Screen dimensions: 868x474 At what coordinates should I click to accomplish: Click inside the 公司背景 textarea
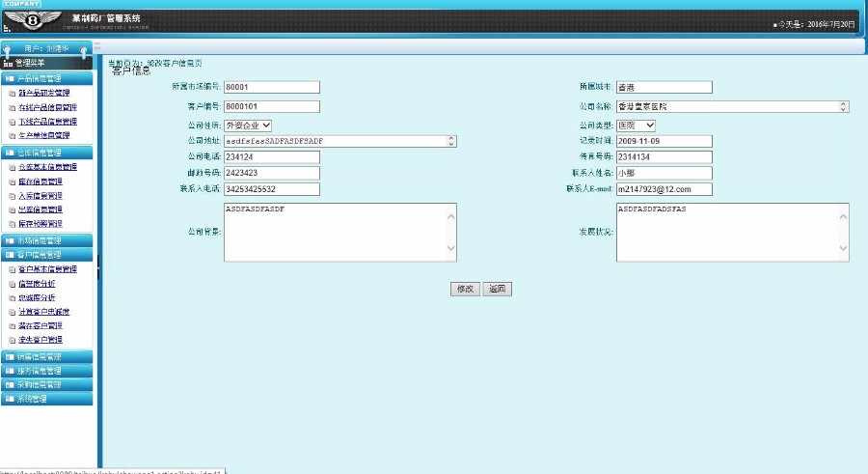coord(339,233)
